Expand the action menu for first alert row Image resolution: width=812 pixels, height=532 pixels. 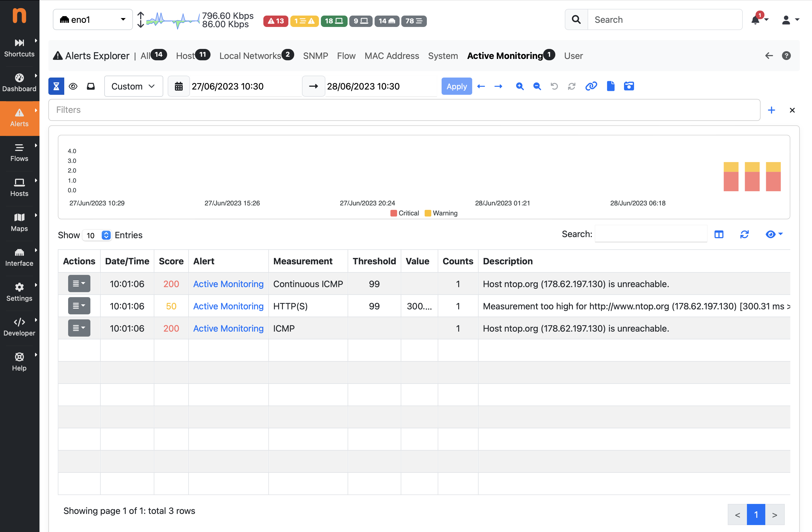point(79,283)
